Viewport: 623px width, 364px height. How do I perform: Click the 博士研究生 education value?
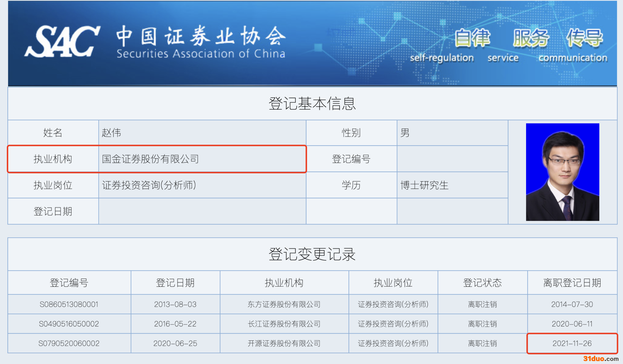(424, 185)
